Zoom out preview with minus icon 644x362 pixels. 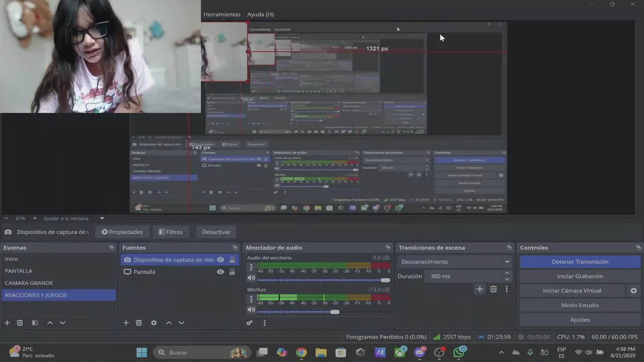tap(6, 219)
